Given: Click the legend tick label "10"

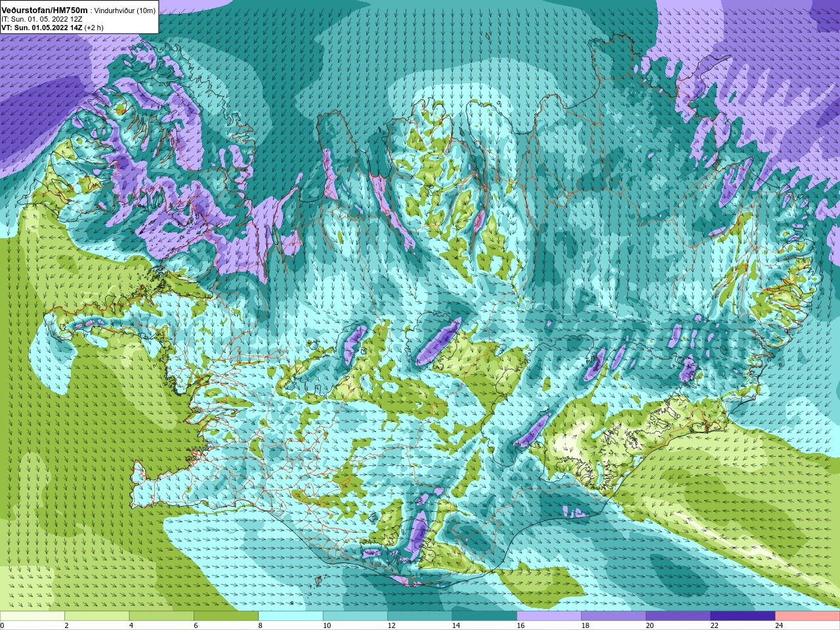Looking at the screenshot, I should click(327, 626).
